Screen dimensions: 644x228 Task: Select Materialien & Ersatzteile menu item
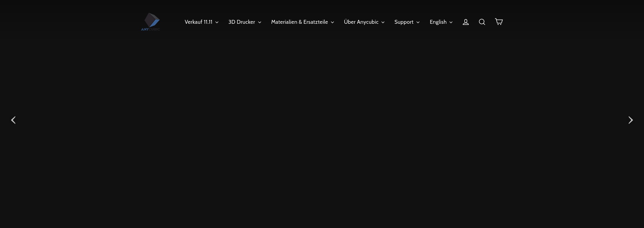click(x=299, y=22)
